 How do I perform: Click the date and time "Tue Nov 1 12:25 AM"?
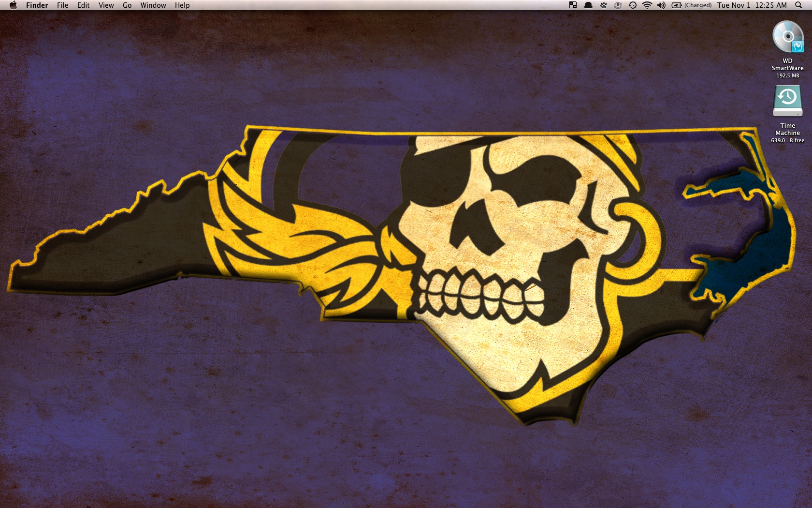click(752, 5)
